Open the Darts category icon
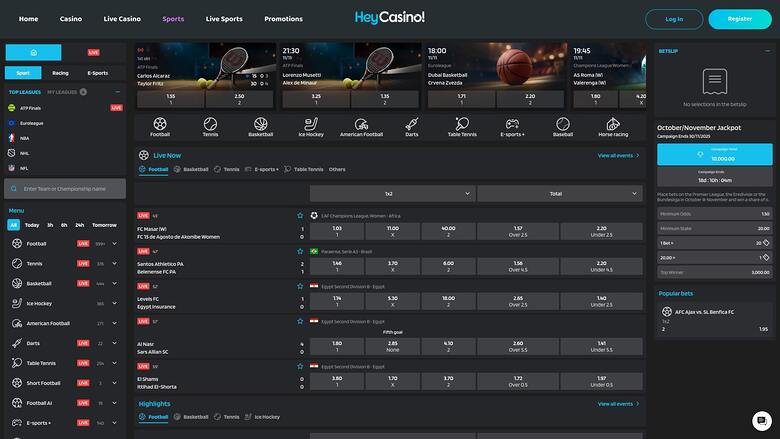 pos(412,126)
